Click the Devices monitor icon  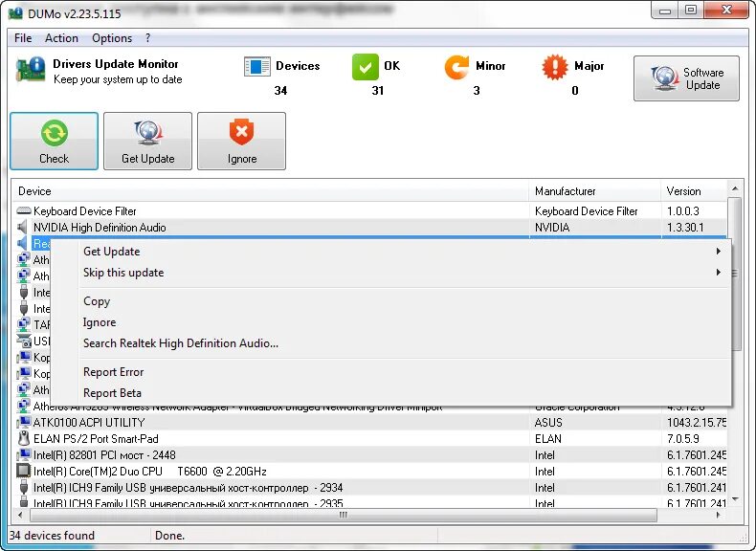click(257, 67)
